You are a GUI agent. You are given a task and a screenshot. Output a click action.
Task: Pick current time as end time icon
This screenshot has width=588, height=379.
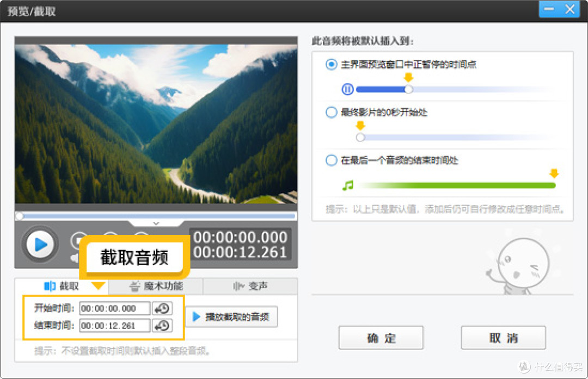(163, 326)
